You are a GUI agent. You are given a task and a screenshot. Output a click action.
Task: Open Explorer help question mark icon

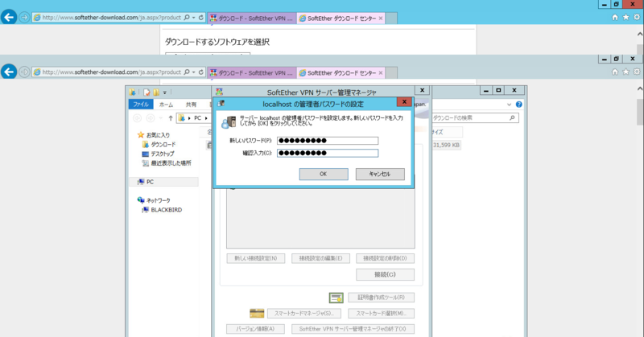[x=518, y=105]
